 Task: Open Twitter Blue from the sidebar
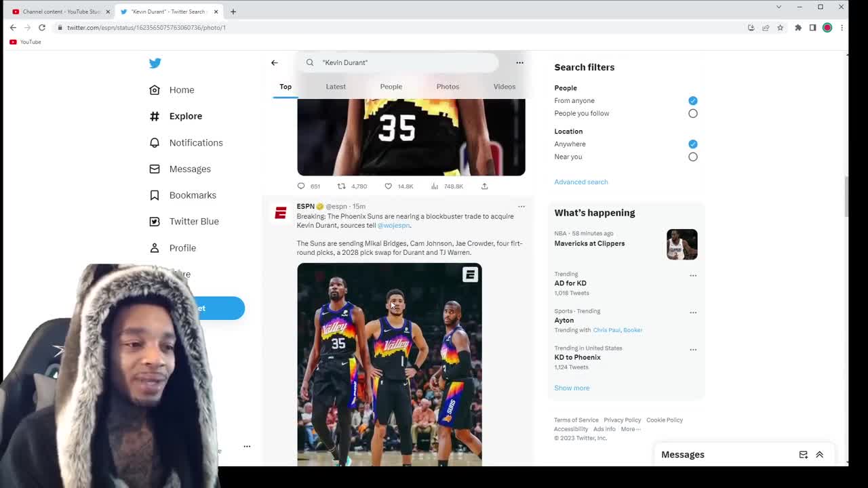coord(184,222)
